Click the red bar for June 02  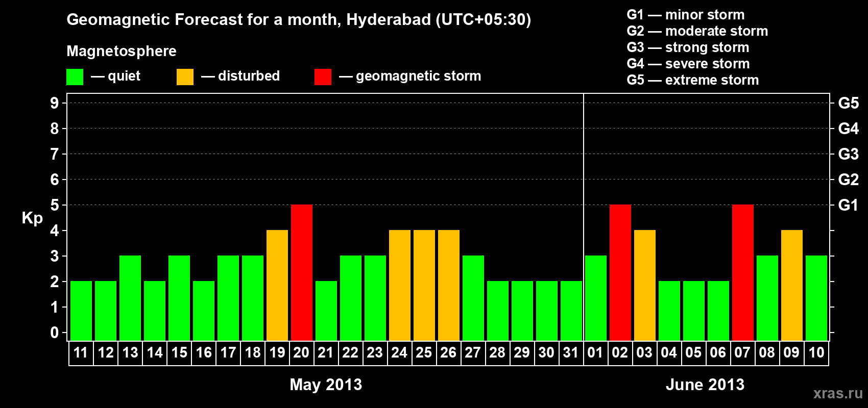(x=620, y=273)
